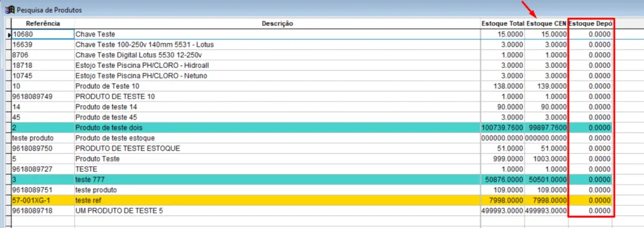This screenshot has width=644, height=228.
Task: Sort by the Descrição column header
Action: [277, 24]
